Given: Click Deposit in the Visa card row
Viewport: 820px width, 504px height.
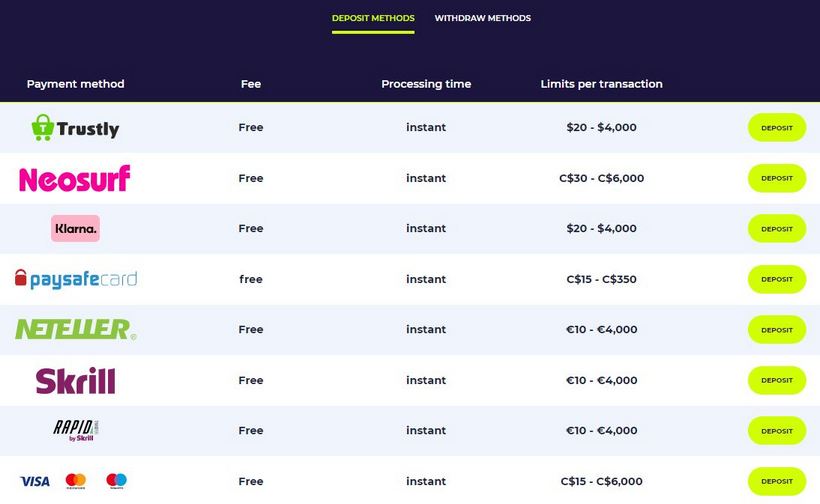Looking at the screenshot, I should point(777,481).
